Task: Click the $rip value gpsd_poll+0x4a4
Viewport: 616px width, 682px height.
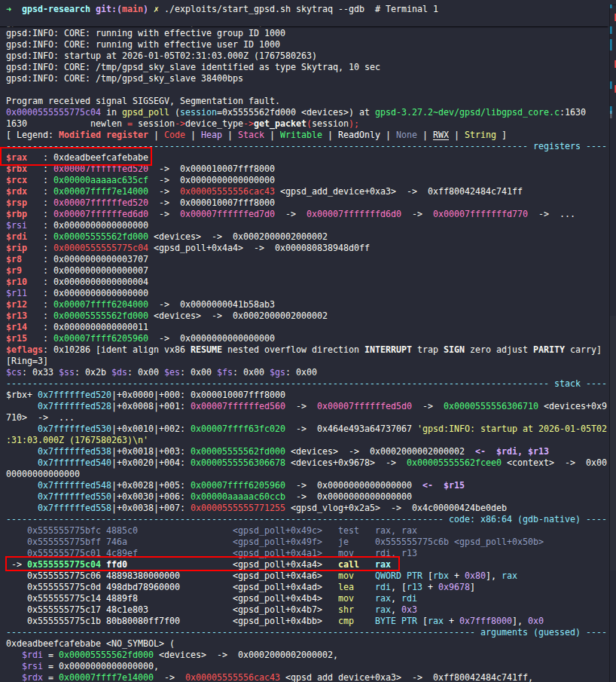Action: click(x=198, y=248)
